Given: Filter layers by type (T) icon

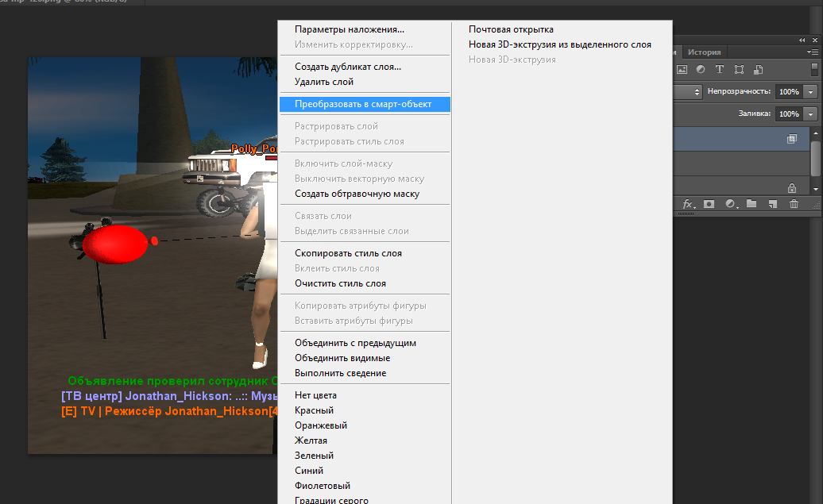Looking at the screenshot, I should pyautogui.click(x=720, y=69).
